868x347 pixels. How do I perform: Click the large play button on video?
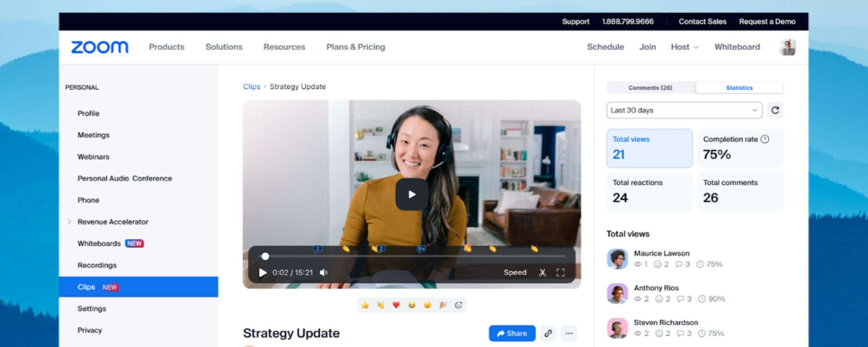click(412, 194)
